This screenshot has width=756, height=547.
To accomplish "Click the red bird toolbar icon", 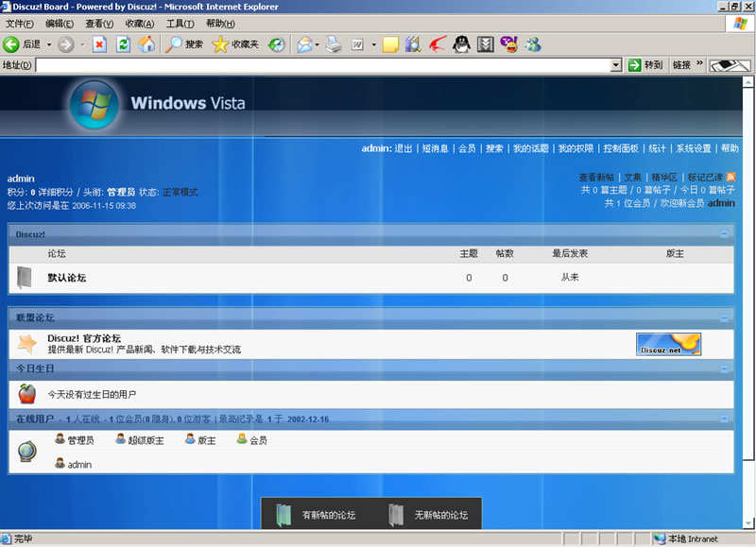I will coord(438,44).
